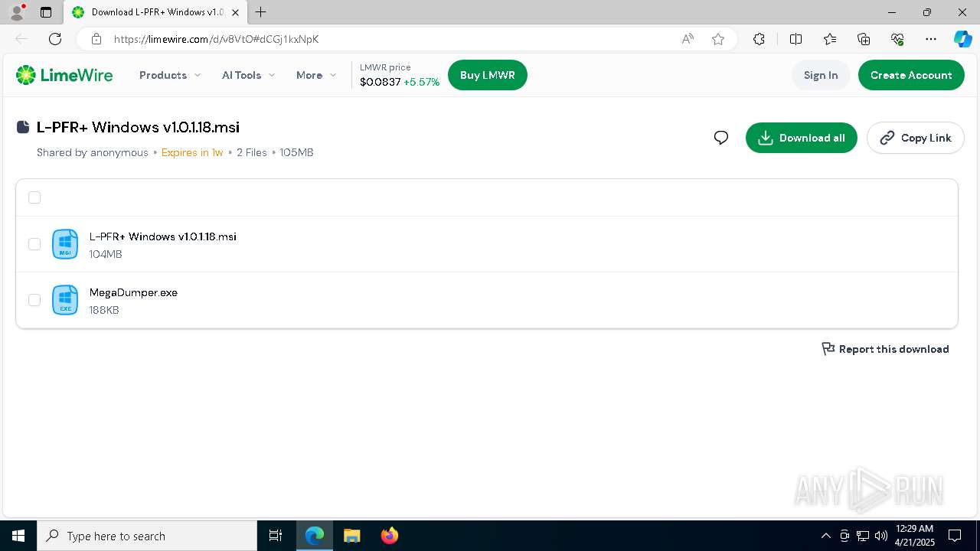Show hidden system tray icons

(825, 536)
